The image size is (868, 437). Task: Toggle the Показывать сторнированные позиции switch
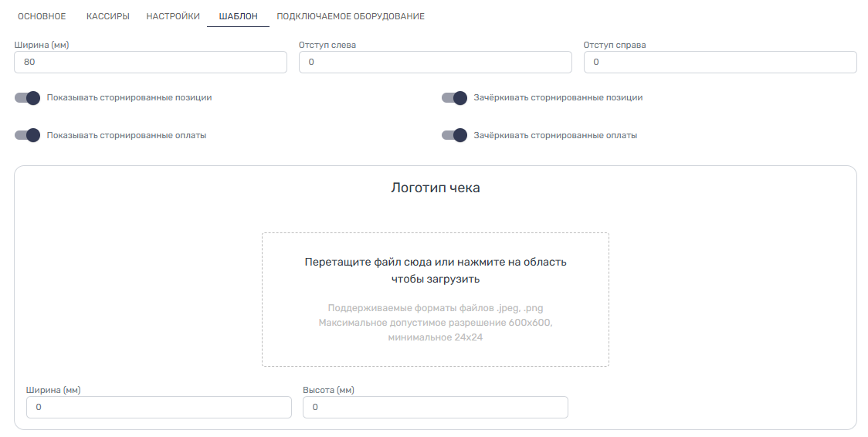(x=27, y=98)
